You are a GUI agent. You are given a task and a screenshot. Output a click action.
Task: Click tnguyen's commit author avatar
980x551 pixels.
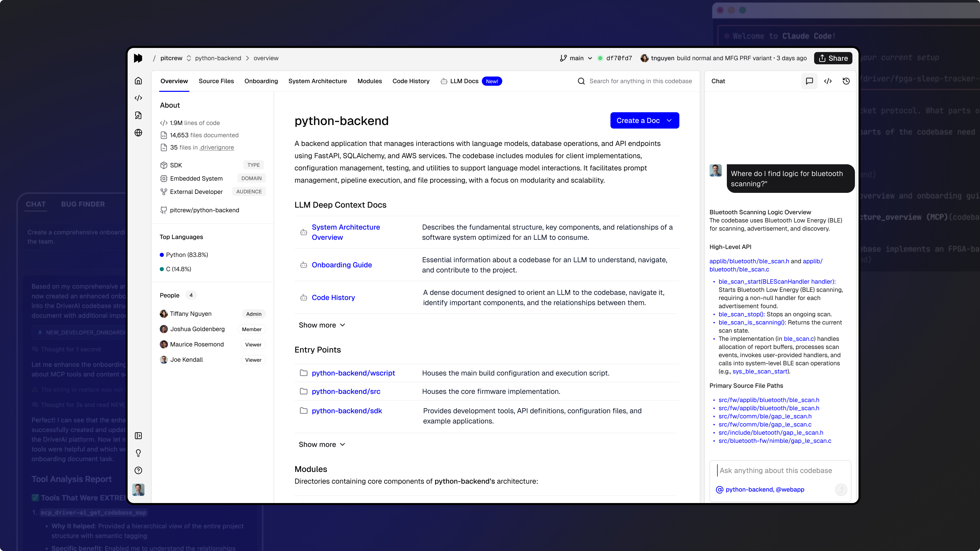coord(644,58)
